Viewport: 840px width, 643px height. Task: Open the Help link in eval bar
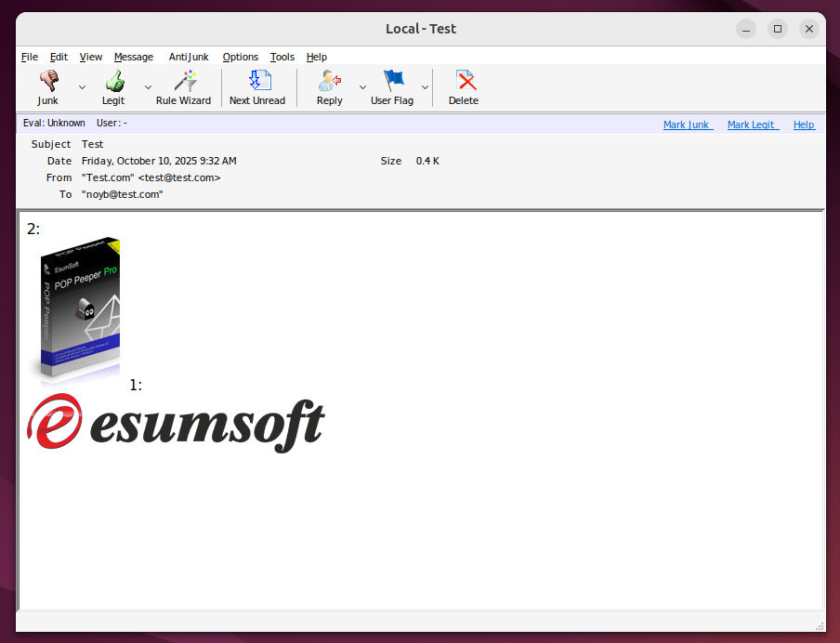[804, 125]
